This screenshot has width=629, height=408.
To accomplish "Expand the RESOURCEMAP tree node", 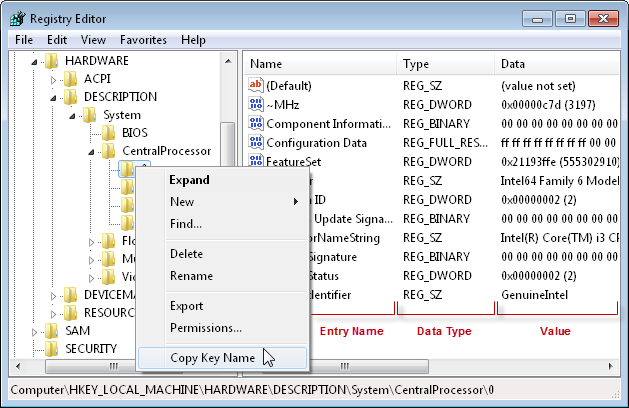I will coord(53,314).
